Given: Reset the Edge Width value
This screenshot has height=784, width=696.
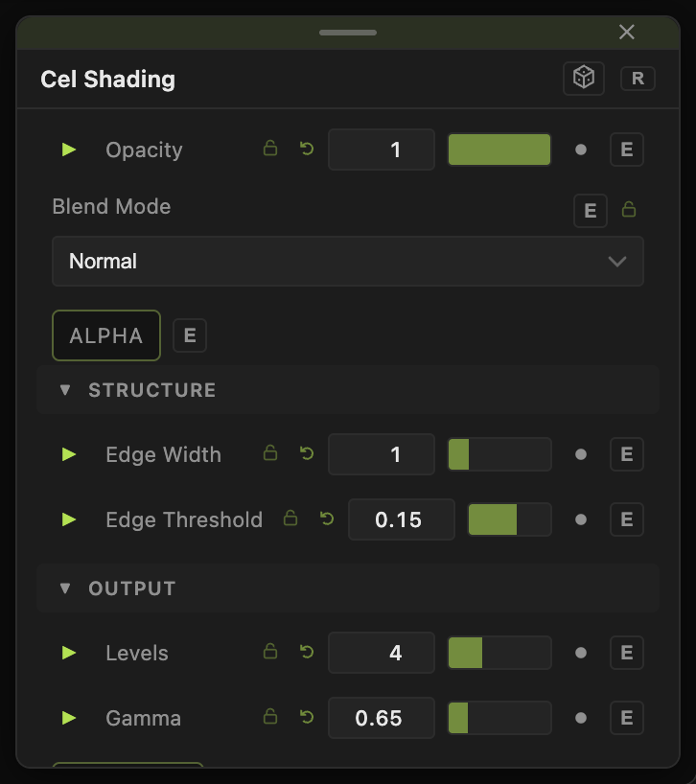Looking at the screenshot, I should (307, 453).
